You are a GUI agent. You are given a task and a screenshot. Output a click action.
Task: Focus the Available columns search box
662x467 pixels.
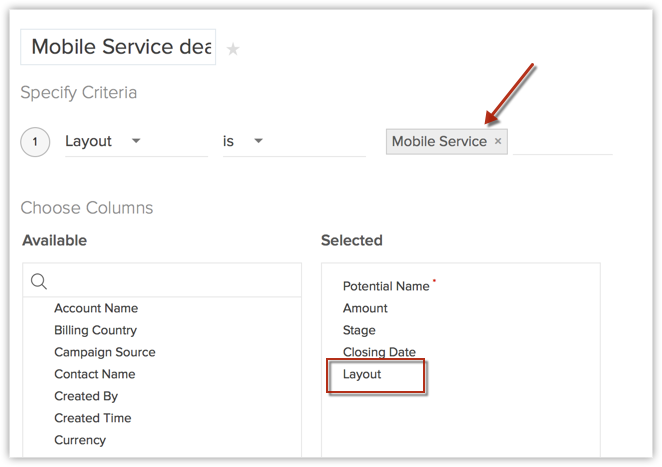[170, 281]
